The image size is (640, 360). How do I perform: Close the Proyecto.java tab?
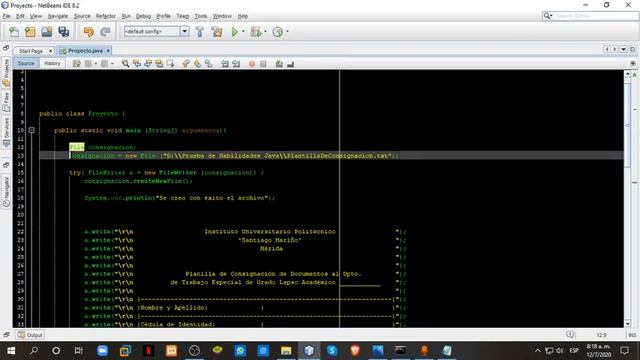pyautogui.click(x=108, y=51)
